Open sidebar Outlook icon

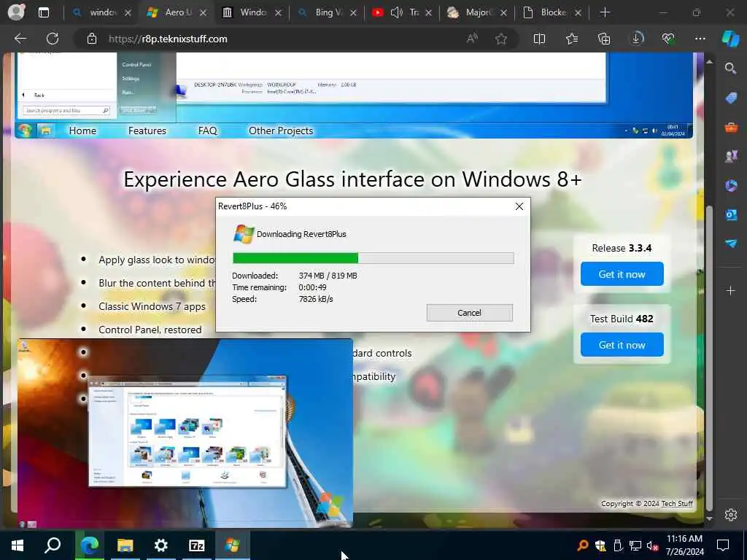[x=731, y=215]
